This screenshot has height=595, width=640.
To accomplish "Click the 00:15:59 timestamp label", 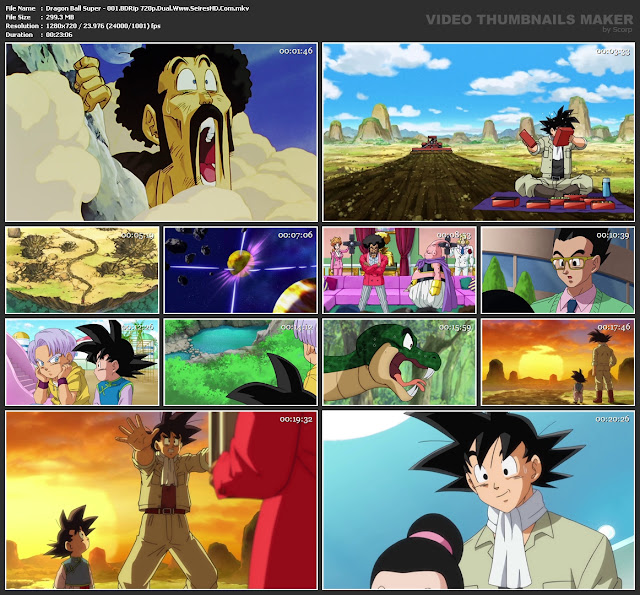I will (x=455, y=327).
